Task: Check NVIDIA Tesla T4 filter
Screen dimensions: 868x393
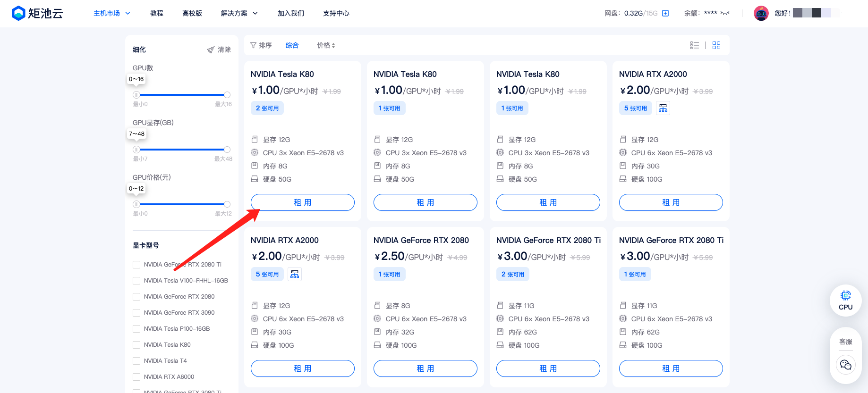Action: pyautogui.click(x=136, y=361)
